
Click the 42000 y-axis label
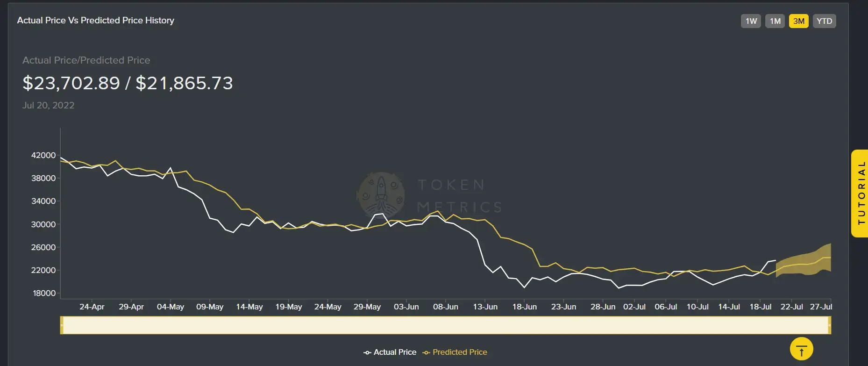[x=43, y=155]
